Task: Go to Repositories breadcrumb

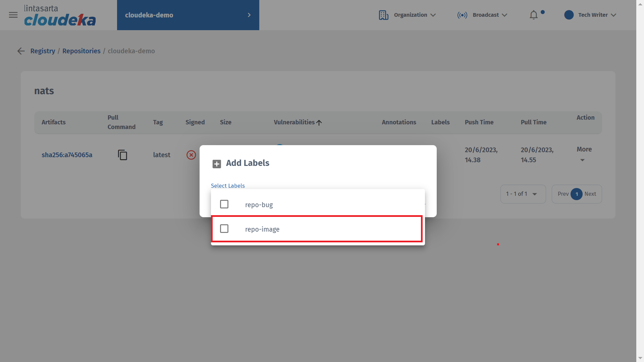Action: (81, 51)
